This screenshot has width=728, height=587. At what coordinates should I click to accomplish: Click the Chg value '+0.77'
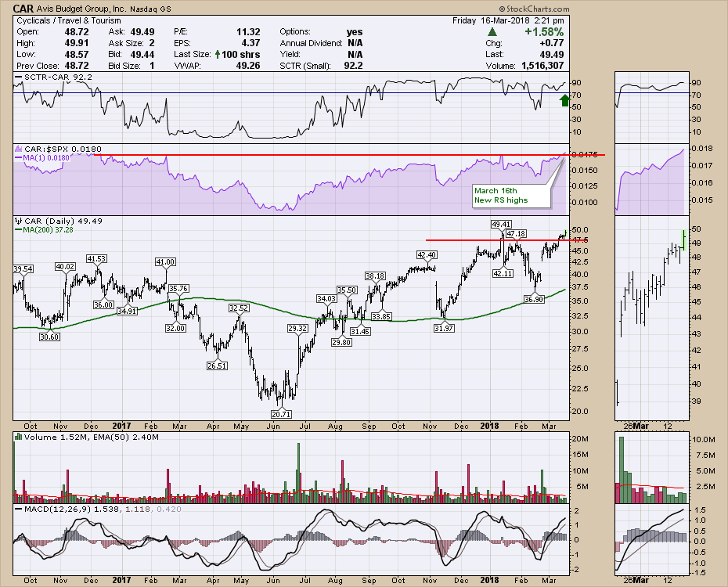(552, 43)
